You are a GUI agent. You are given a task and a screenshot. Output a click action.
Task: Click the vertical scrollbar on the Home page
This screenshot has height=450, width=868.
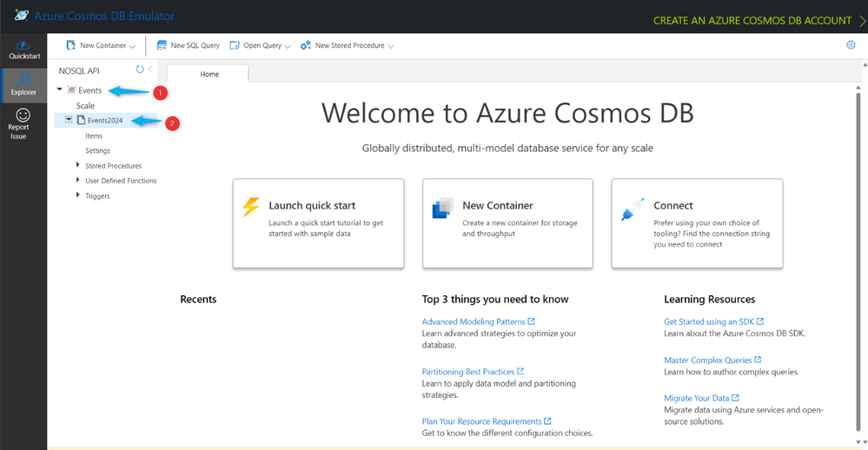coord(858,260)
